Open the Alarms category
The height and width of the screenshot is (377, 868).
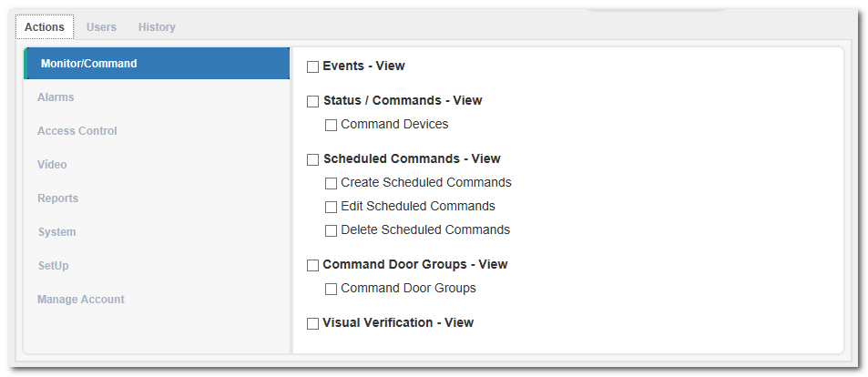(157, 97)
